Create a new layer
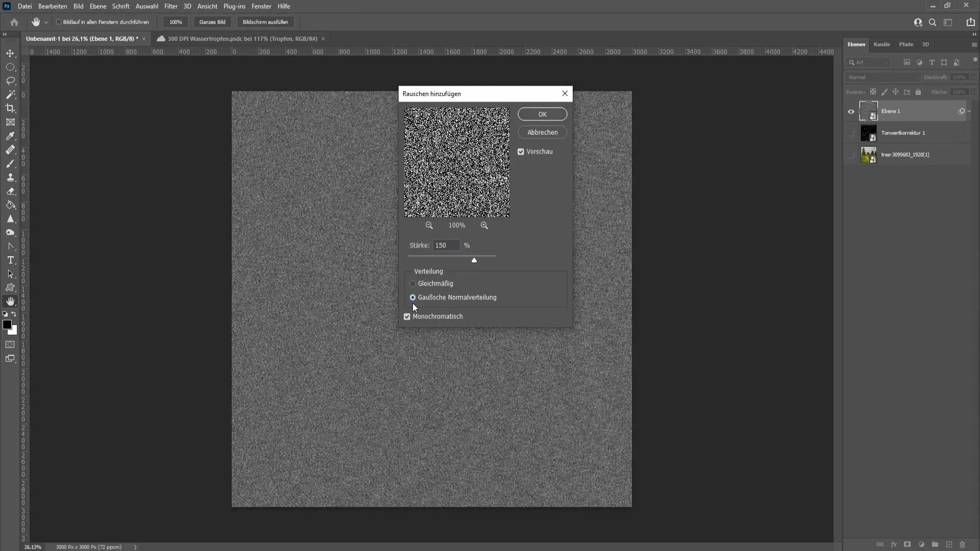 (949, 544)
